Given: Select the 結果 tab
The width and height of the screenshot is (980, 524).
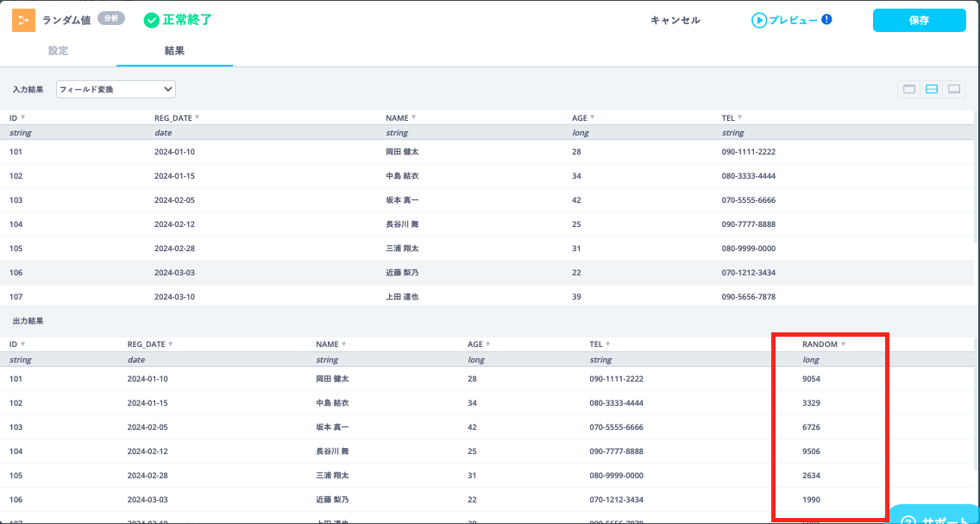Looking at the screenshot, I should 174,51.
